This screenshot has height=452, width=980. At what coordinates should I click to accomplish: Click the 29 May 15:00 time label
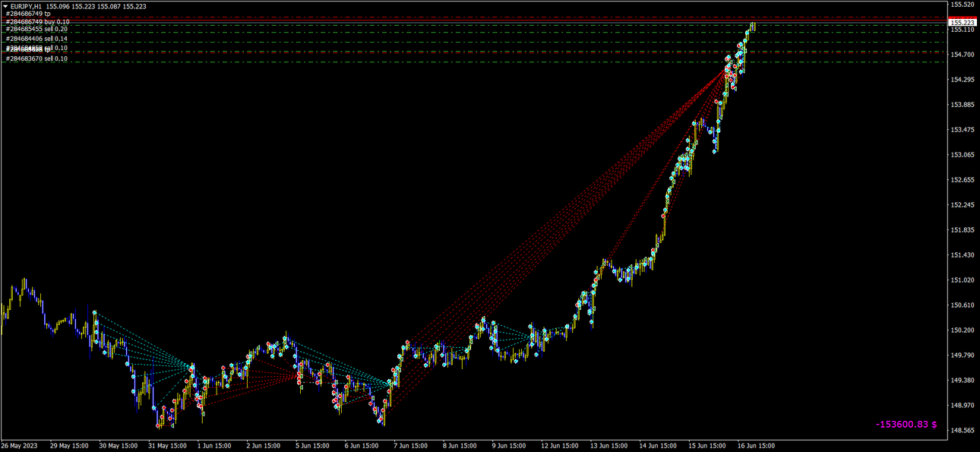coord(70,446)
